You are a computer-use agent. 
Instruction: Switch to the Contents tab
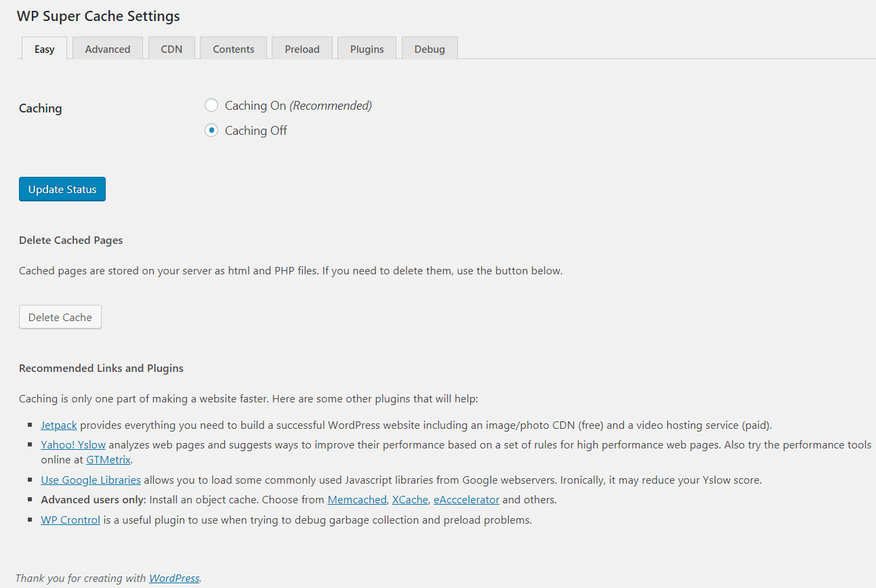[x=233, y=48]
